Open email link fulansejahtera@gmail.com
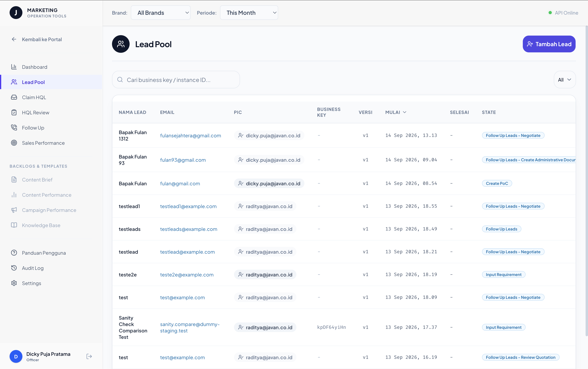588x369 pixels. (190, 136)
